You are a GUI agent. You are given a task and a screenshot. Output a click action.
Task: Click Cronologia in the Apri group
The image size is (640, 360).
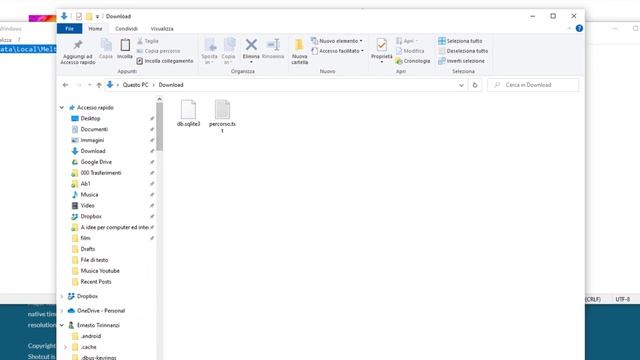pyautogui.click(x=413, y=61)
